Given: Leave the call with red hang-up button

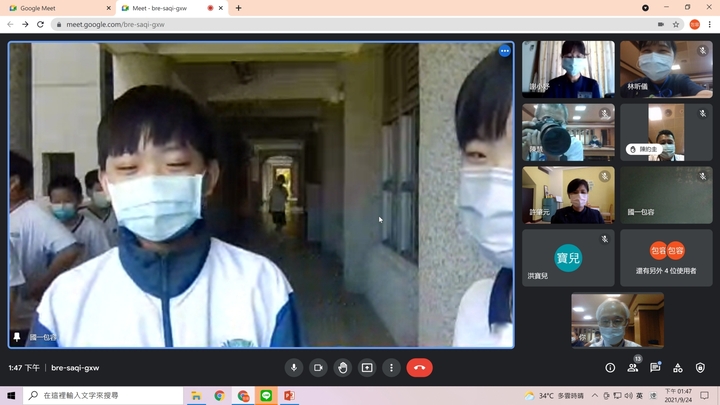Looking at the screenshot, I should 419,368.
